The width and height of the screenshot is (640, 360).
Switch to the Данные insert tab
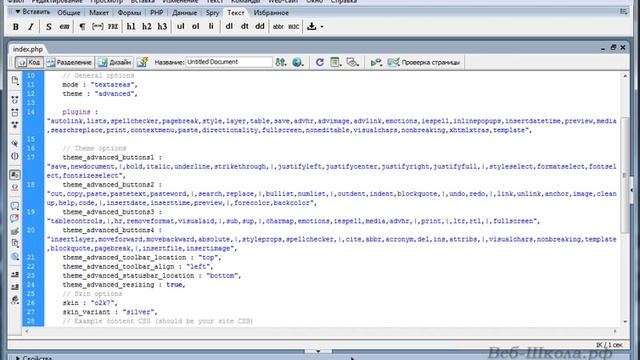[x=184, y=13]
